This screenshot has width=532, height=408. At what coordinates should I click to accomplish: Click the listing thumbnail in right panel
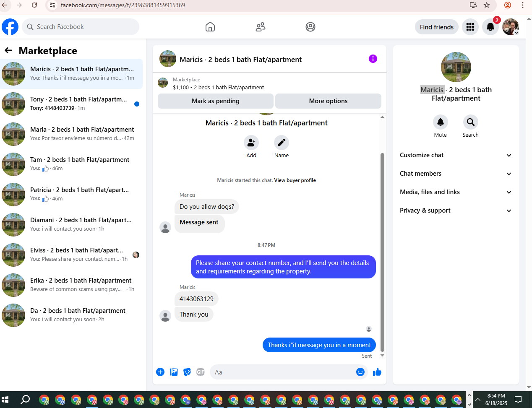pos(456,67)
